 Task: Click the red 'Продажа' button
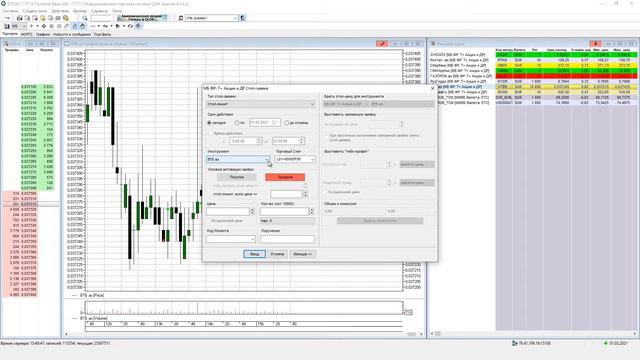pos(285,177)
